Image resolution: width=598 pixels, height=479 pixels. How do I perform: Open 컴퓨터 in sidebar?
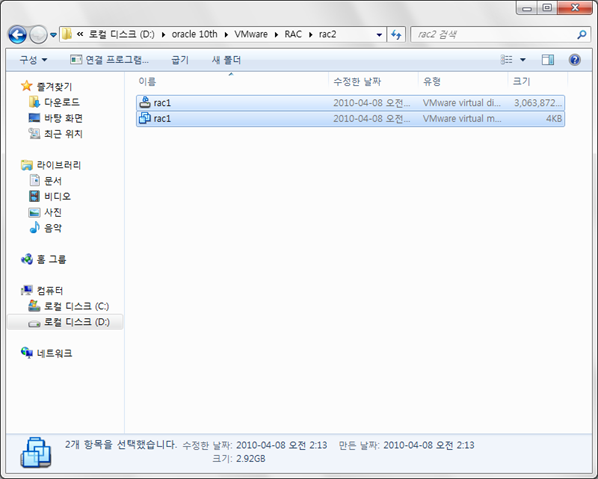50,291
